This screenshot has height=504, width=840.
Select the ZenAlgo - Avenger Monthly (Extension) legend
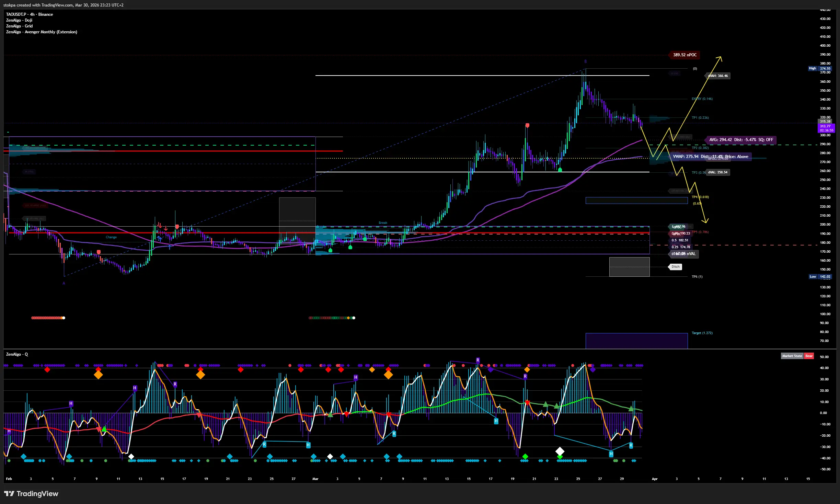[42, 32]
